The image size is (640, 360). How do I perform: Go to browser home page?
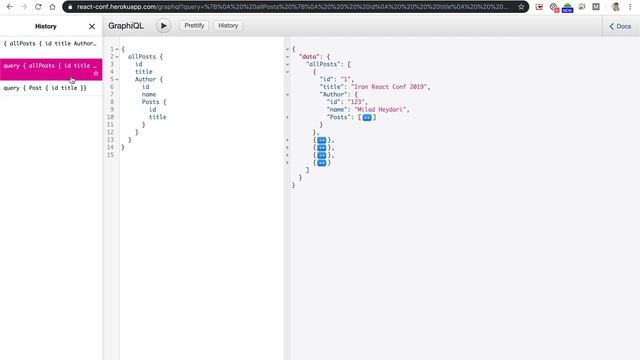click(52, 7)
